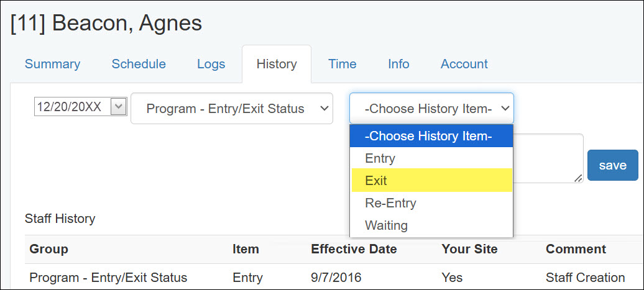Click the 12/20/20XX date field
Image resolution: width=644 pixels, height=290 pixels.
click(70, 107)
